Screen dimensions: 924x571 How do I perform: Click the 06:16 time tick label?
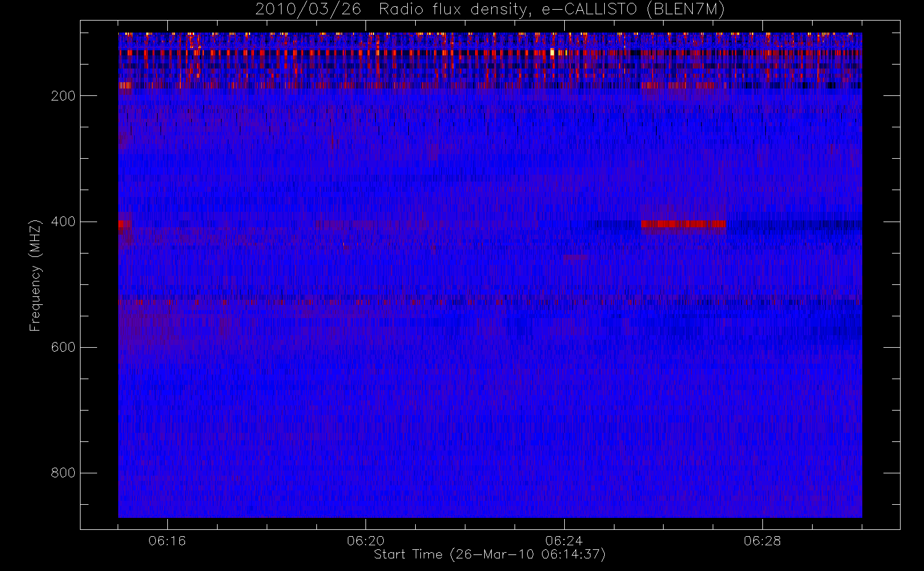pos(167,541)
